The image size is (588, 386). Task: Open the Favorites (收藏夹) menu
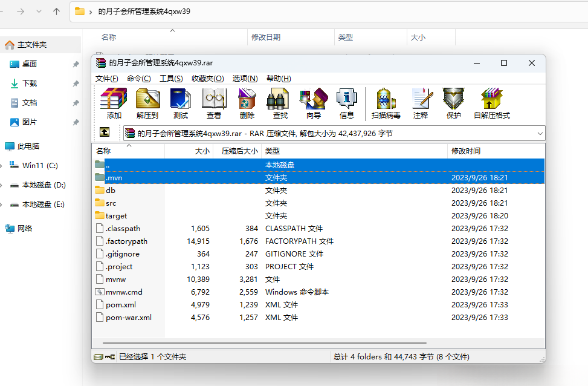(208, 79)
